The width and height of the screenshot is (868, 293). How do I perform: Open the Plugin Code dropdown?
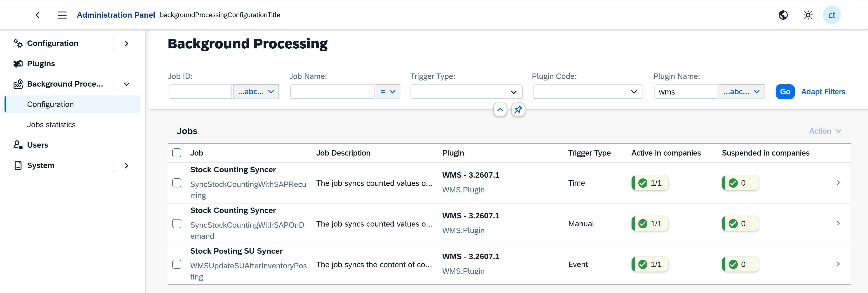point(588,92)
